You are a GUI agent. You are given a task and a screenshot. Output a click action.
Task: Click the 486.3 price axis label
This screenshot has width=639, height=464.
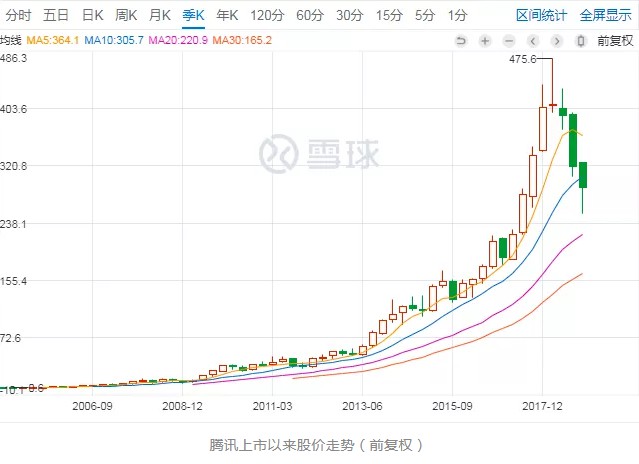click(13, 58)
